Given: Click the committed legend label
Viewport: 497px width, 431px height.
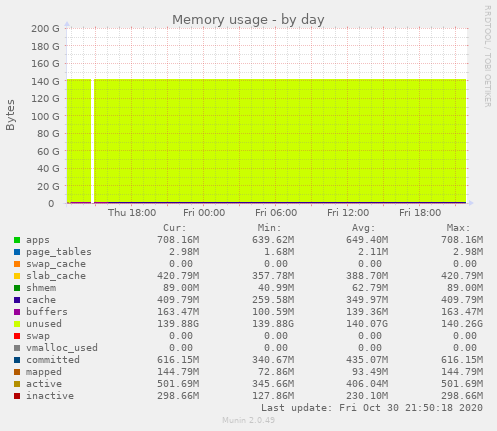Looking at the screenshot, I should tap(53, 360).
